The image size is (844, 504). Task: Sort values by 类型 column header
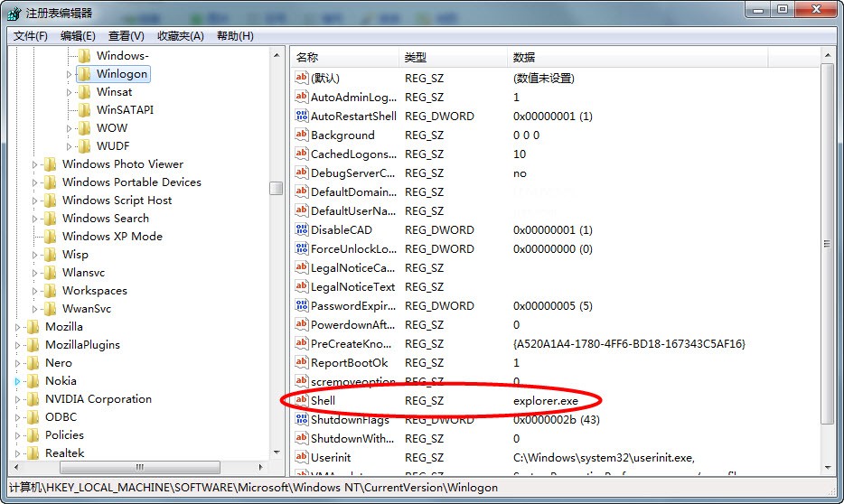[453, 58]
